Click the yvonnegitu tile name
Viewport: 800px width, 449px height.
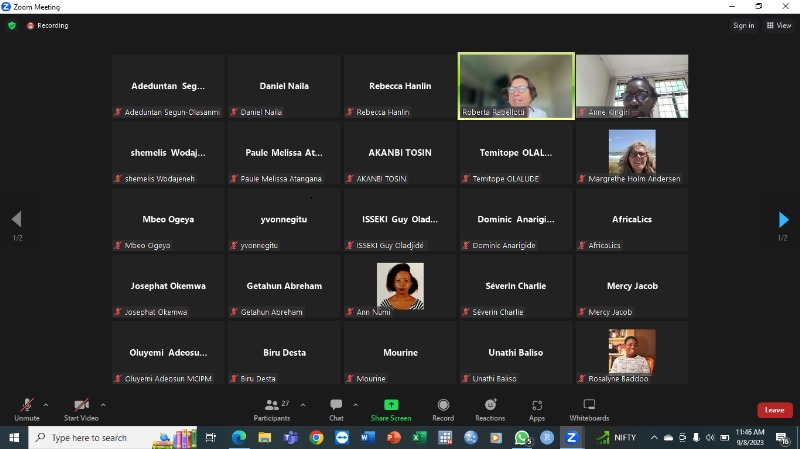pos(284,219)
